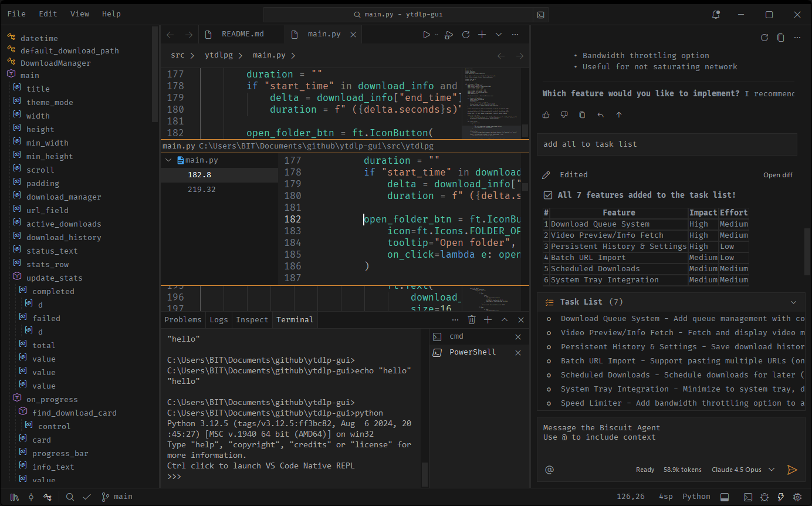
Task: Toggle the bottom panel layout icon
Action: 725,497
